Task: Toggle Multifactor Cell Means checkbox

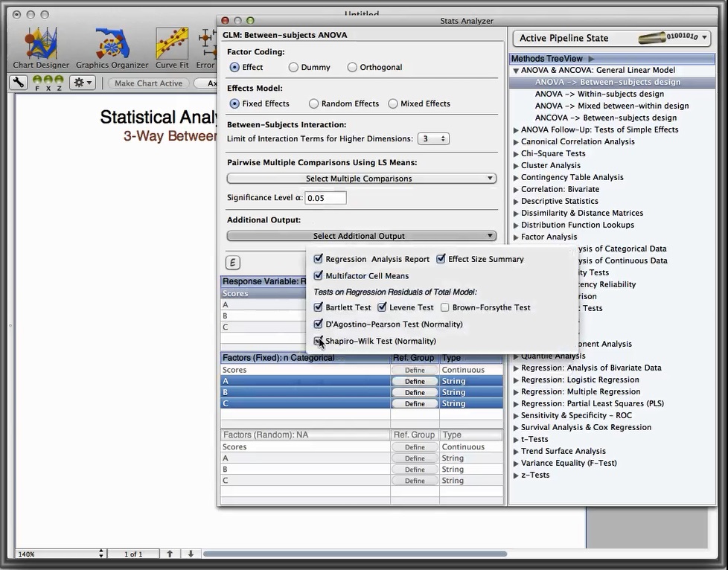Action: coord(318,275)
